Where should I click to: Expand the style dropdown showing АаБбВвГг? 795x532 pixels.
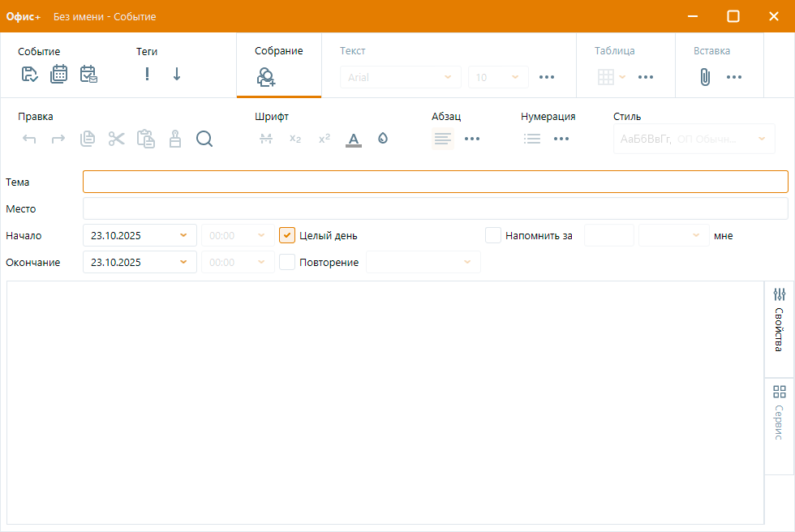coord(760,139)
